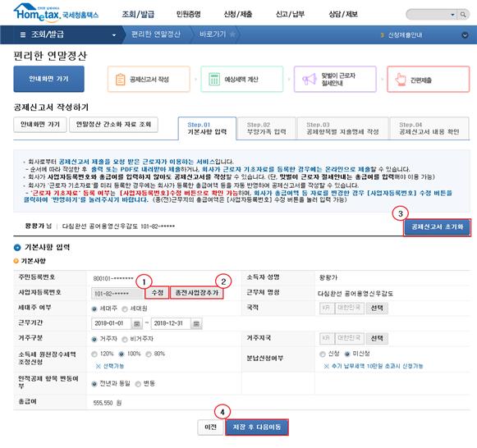Click 저장 후 다음이동 button
The image size is (477, 448).
(x=257, y=427)
